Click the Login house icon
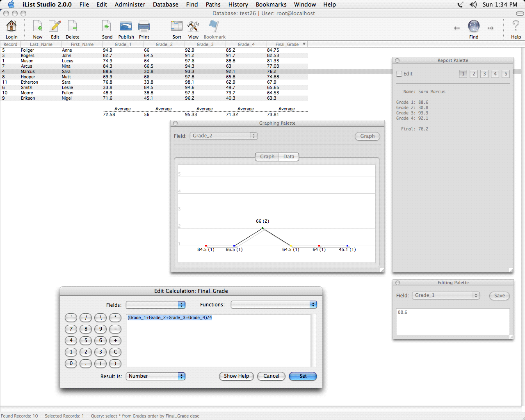This screenshot has width=525, height=420. pos(11,26)
